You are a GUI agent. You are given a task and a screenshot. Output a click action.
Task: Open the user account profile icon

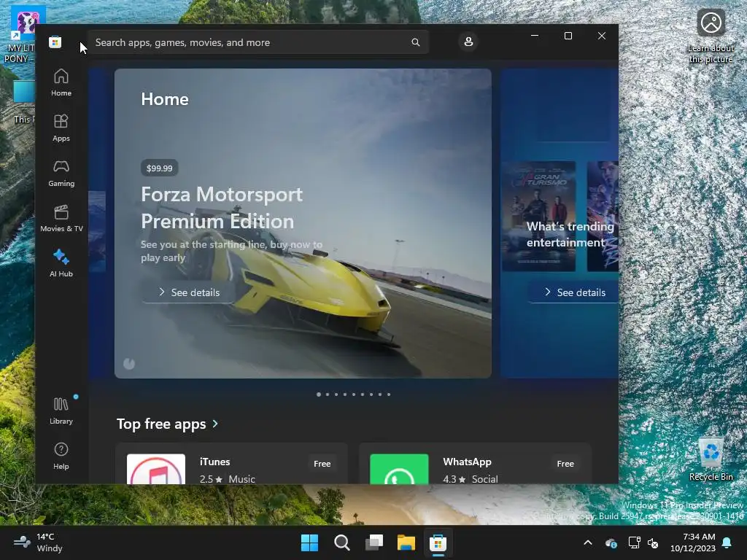coord(468,42)
